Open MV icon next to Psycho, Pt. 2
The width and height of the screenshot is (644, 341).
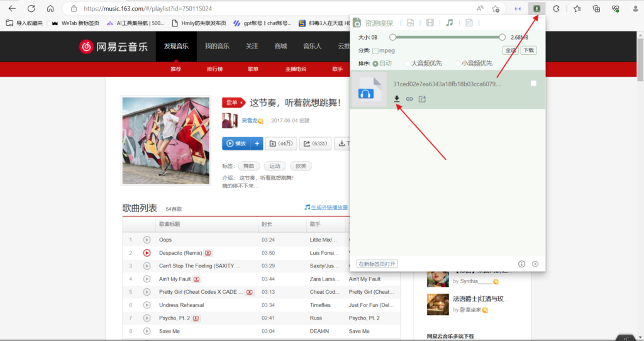(196, 318)
